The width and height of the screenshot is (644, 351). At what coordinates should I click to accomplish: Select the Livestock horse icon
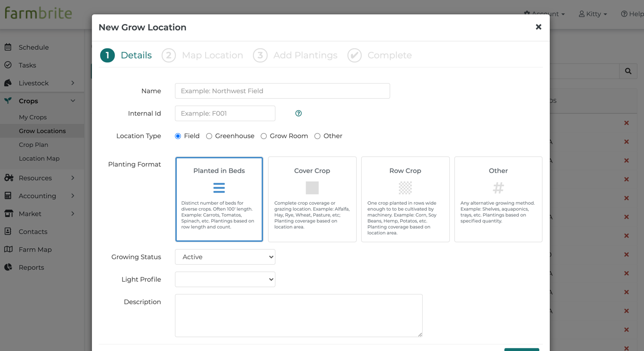8,83
